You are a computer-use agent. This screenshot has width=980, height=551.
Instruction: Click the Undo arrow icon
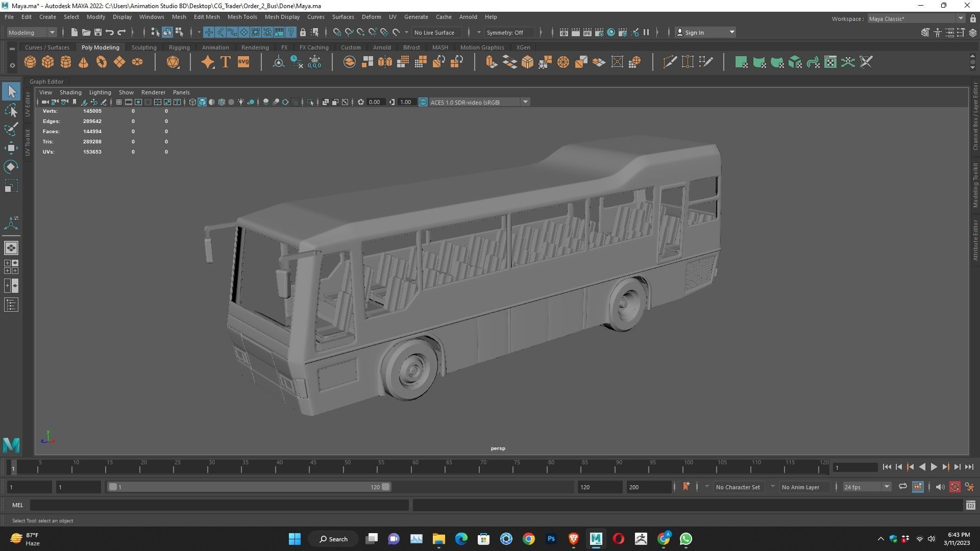click(x=110, y=32)
